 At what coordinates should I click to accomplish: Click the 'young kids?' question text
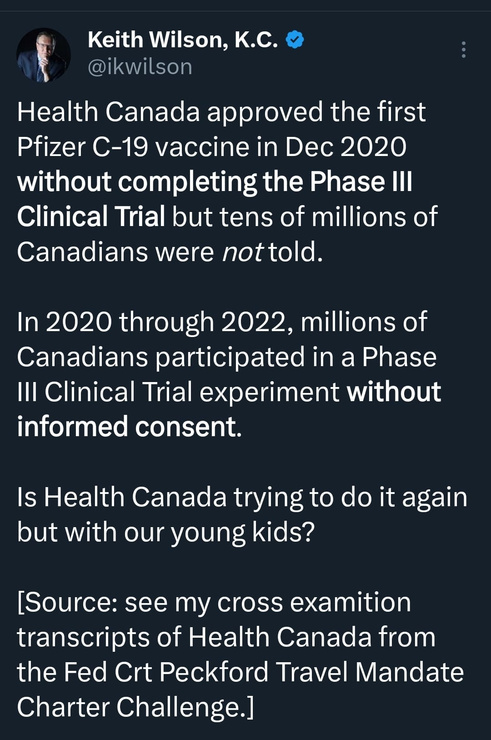click(242, 533)
